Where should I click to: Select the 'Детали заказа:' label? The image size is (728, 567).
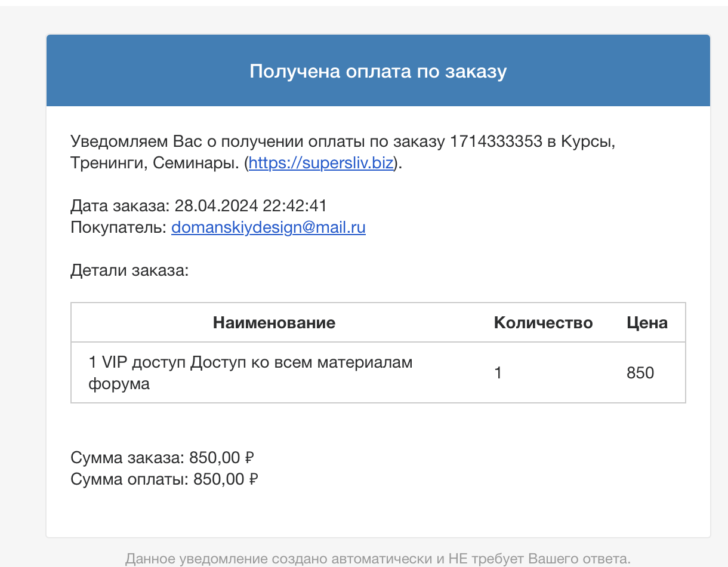pos(129,270)
